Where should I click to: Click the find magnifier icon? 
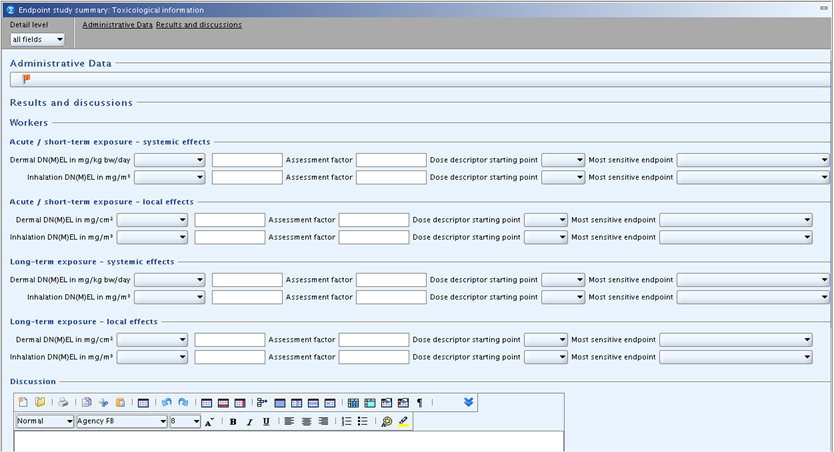pyautogui.click(x=387, y=422)
